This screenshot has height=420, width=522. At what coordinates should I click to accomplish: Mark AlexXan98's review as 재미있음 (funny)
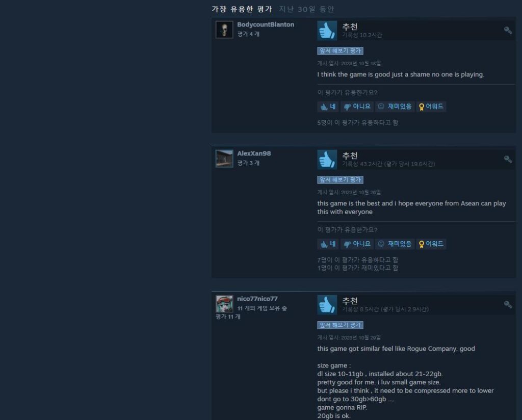(x=395, y=244)
